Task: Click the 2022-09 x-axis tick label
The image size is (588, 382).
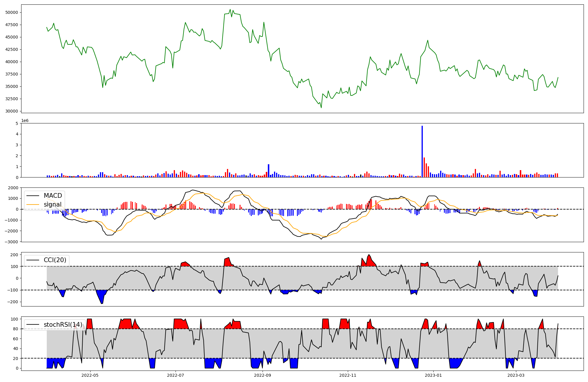Action: [262, 375]
